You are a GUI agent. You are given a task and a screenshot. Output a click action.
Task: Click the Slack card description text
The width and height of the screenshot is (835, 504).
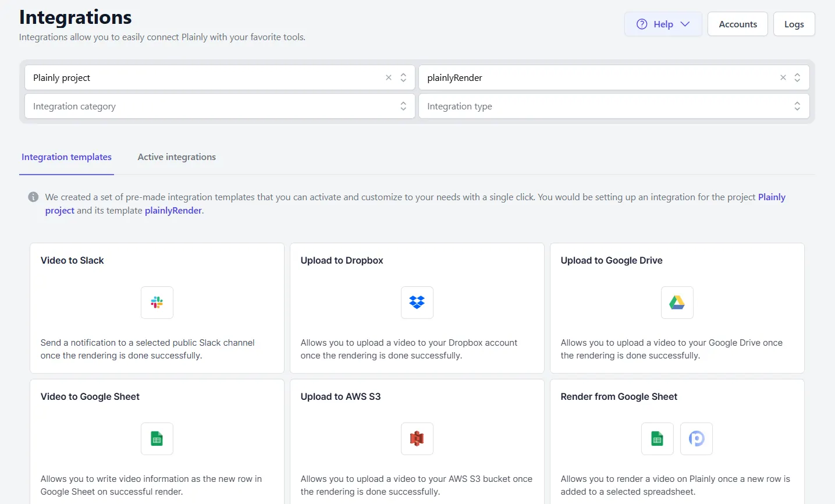(x=148, y=349)
